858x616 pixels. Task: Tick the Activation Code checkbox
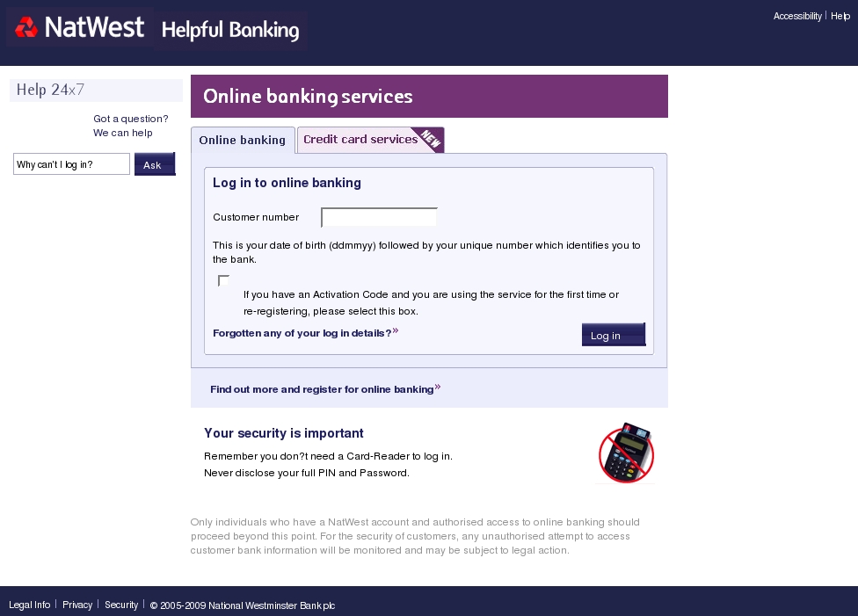(x=223, y=280)
